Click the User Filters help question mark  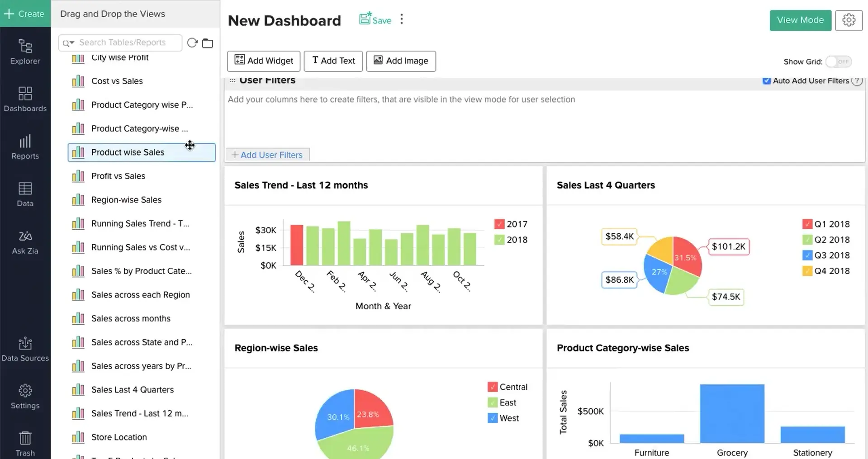tap(858, 80)
